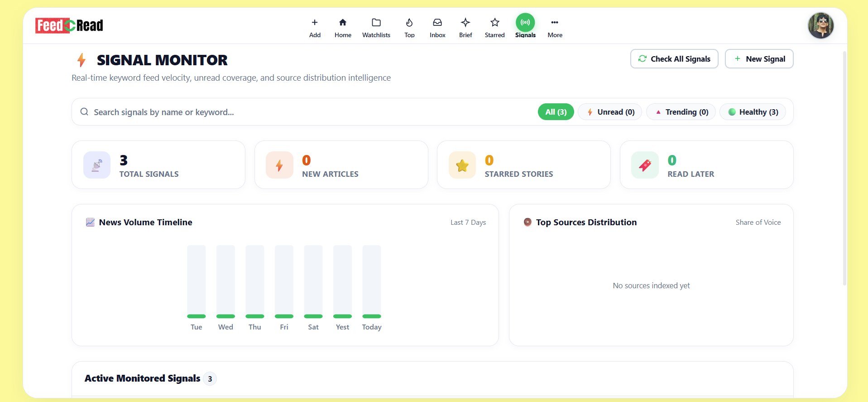Go to Home via house icon

tap(343, 22)
